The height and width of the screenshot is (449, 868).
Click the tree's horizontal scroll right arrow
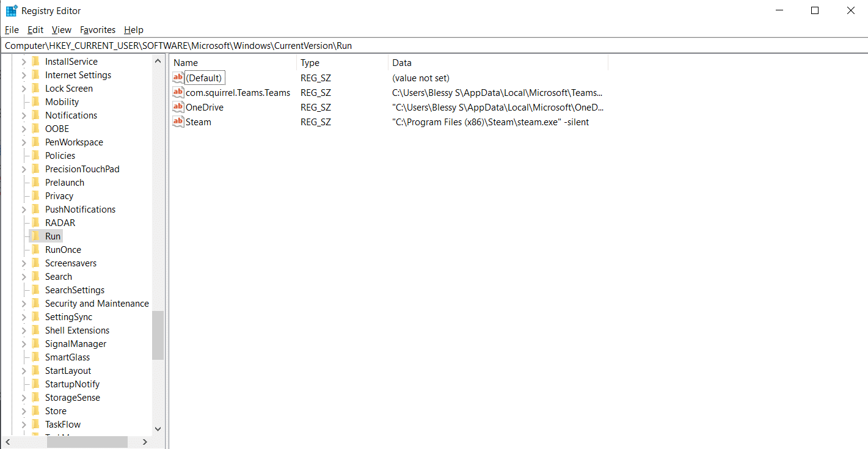pos(145,442)
